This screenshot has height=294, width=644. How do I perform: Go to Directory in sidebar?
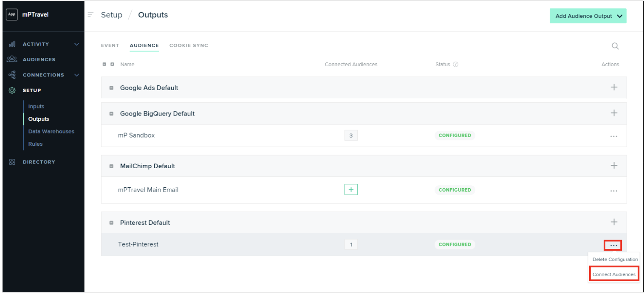click(x=39, y=162)
